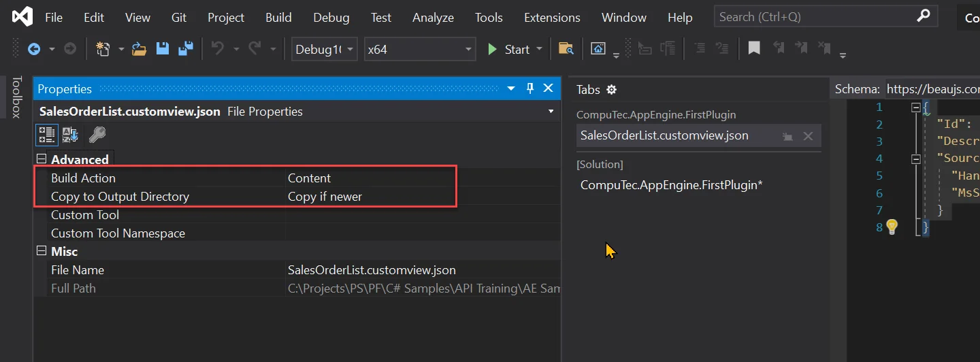Collapse code fold at line 4
Viewport: 980px width, 362px height.
click(916, 158)
